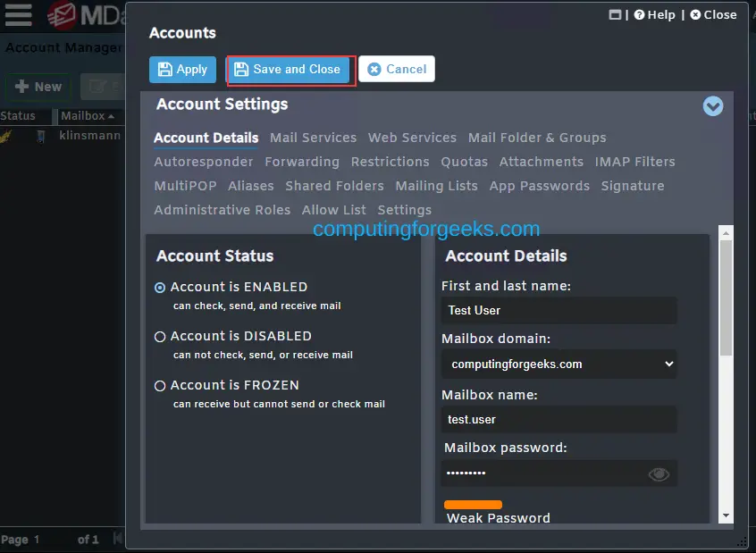Click New in Account Manager background
756x553 pixels.
coord(38,87)
